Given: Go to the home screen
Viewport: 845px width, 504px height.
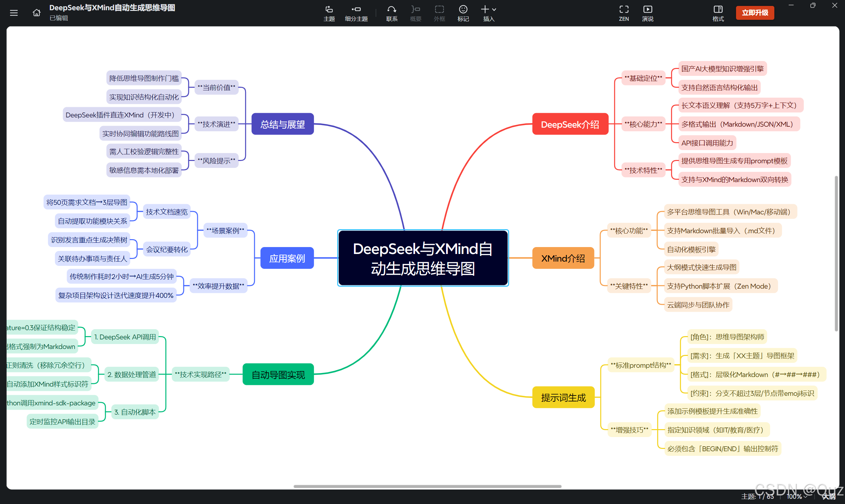Looking at the screenshot, I should point(36,13).
